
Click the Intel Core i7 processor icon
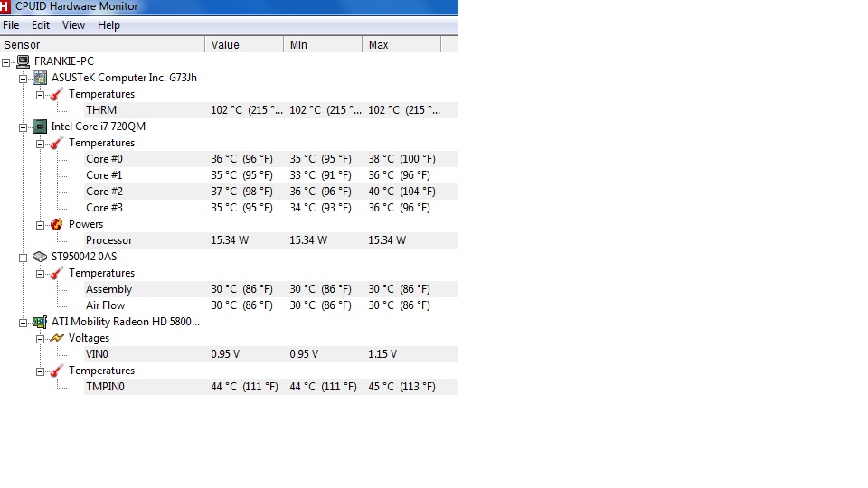coord(40,127)
